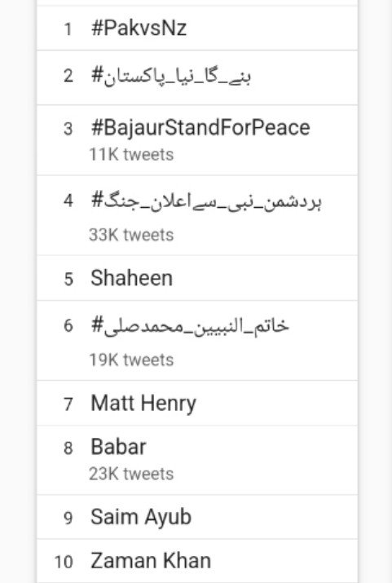Click rank number 7 beside Matt Henry
Screen dimensions: 392x583
[68, 404]
